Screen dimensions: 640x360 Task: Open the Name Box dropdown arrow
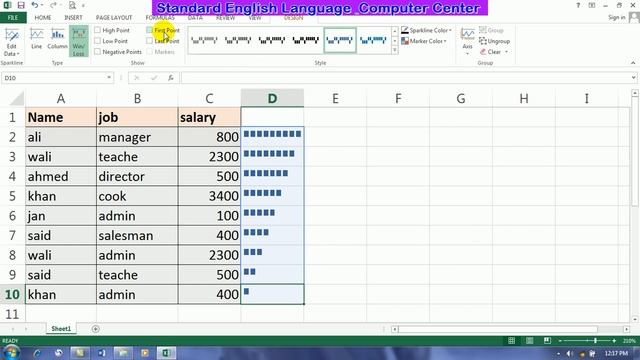pyautogui.click(x=109, y=78)
